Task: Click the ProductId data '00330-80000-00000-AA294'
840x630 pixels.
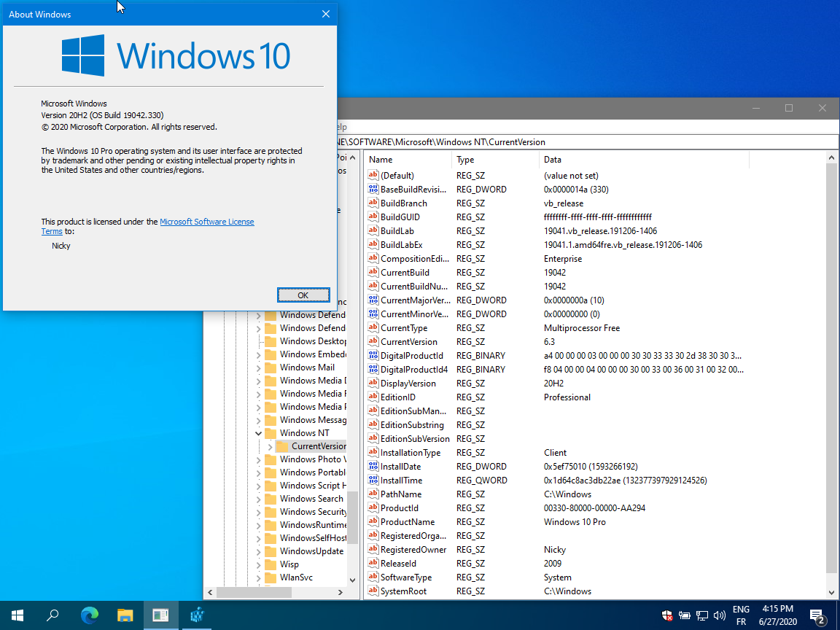Action: [x=595, y=507]
